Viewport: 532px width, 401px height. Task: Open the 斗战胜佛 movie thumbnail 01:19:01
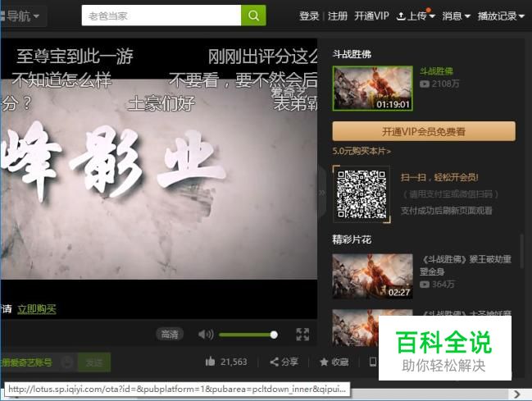372,89
